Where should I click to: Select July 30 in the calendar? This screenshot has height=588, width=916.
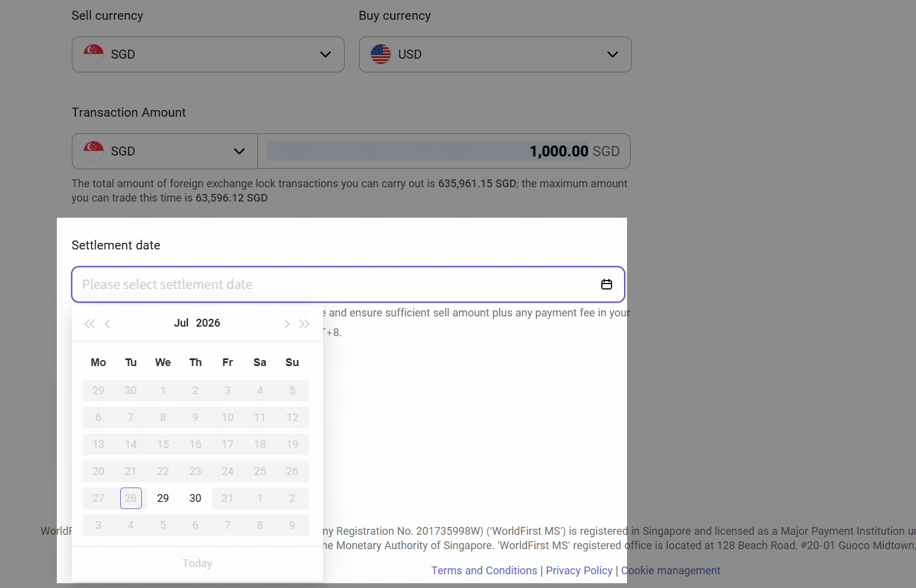point(195,498)
